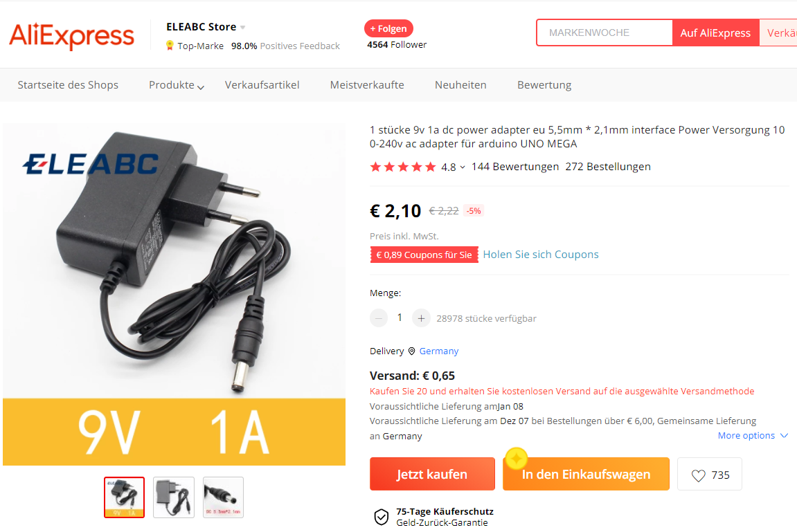Increase quantity with the plus button

point(421,318)
